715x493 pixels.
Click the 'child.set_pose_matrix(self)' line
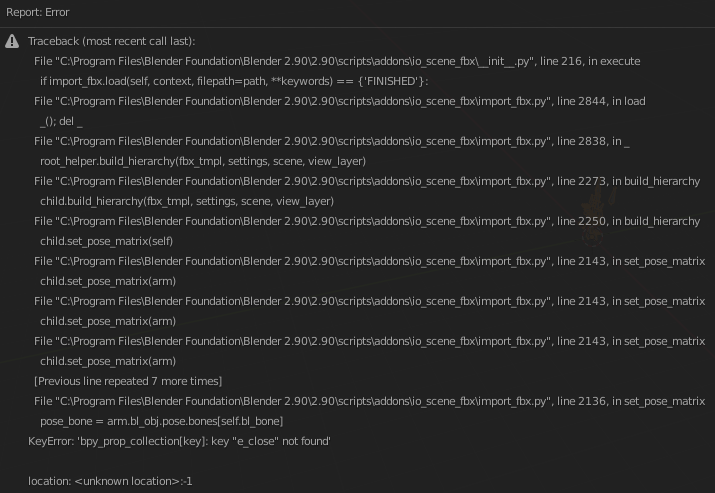coord(107,242)
